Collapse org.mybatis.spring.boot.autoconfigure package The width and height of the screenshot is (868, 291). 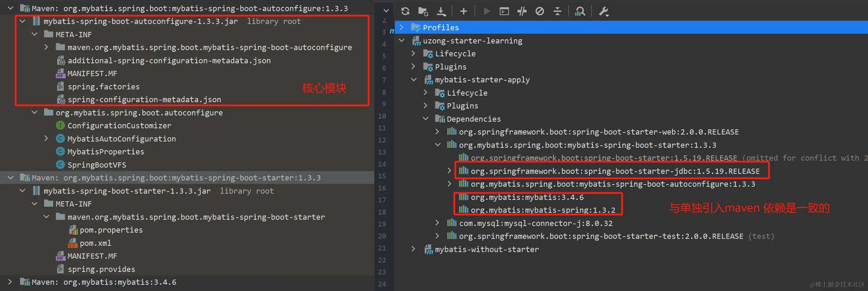click(x=34, y=112)
